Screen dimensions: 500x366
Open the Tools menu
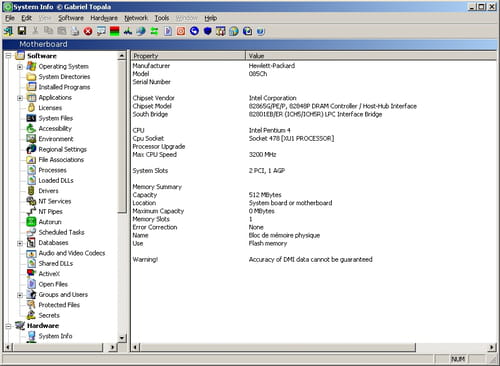point(162,18)
